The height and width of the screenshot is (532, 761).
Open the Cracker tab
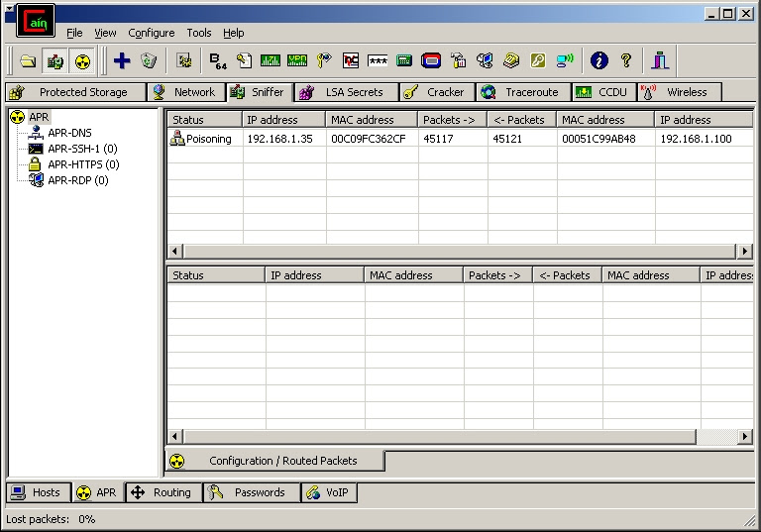tap(437, 92)
